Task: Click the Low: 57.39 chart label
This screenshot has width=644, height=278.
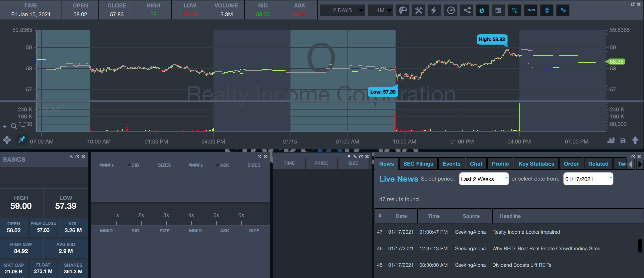Action: click(x=383, y=92)
